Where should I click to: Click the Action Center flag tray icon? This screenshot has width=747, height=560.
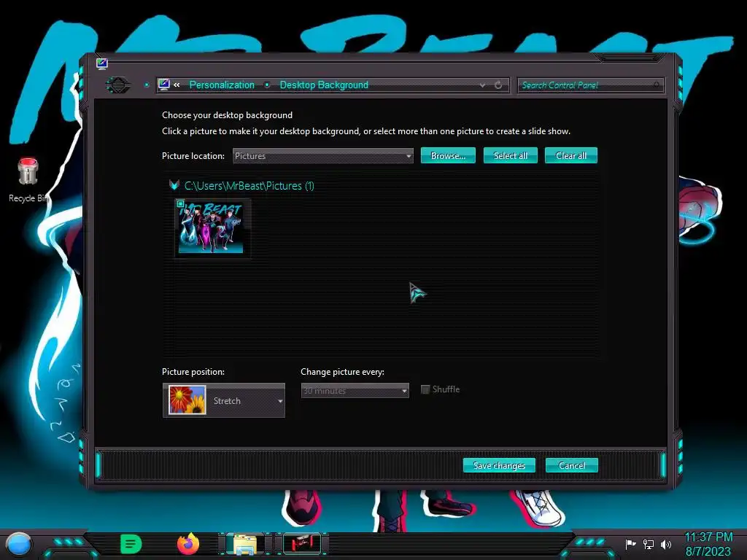[x=630, y=544]
